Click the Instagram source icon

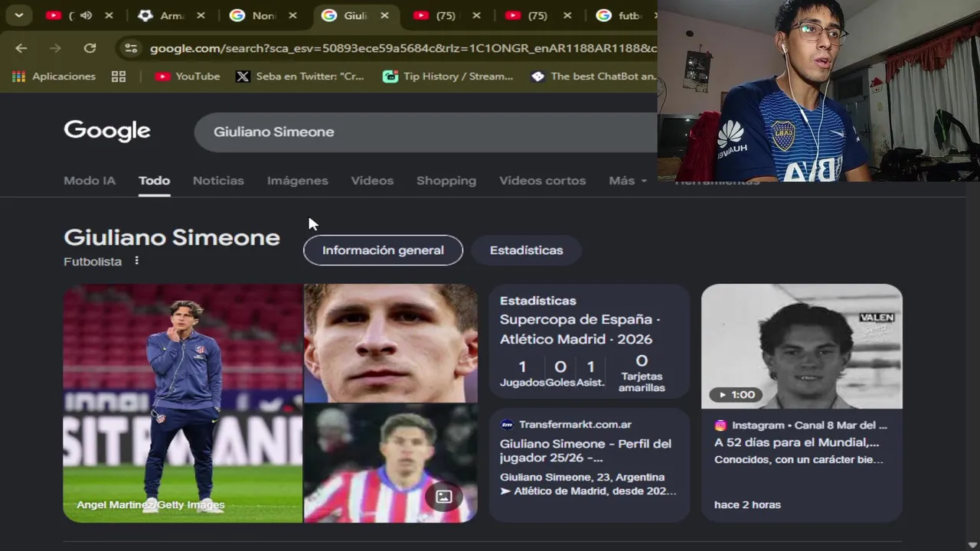coord(720,425)
